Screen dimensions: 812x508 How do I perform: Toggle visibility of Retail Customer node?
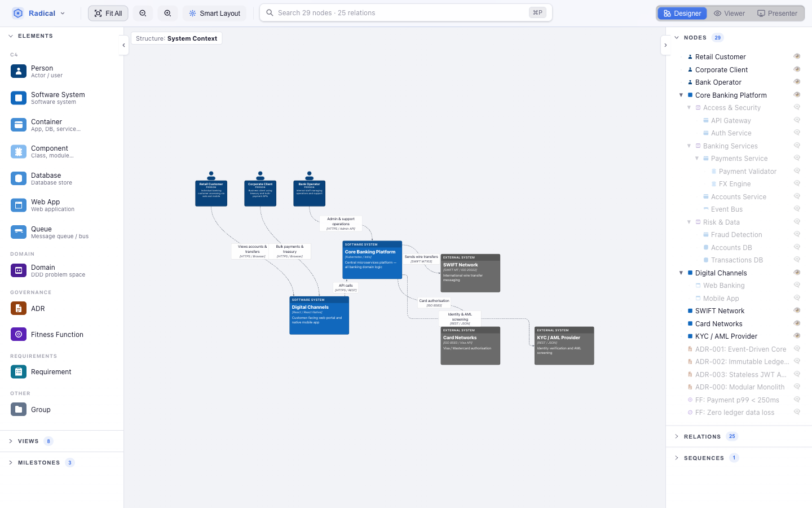(797, 56)
